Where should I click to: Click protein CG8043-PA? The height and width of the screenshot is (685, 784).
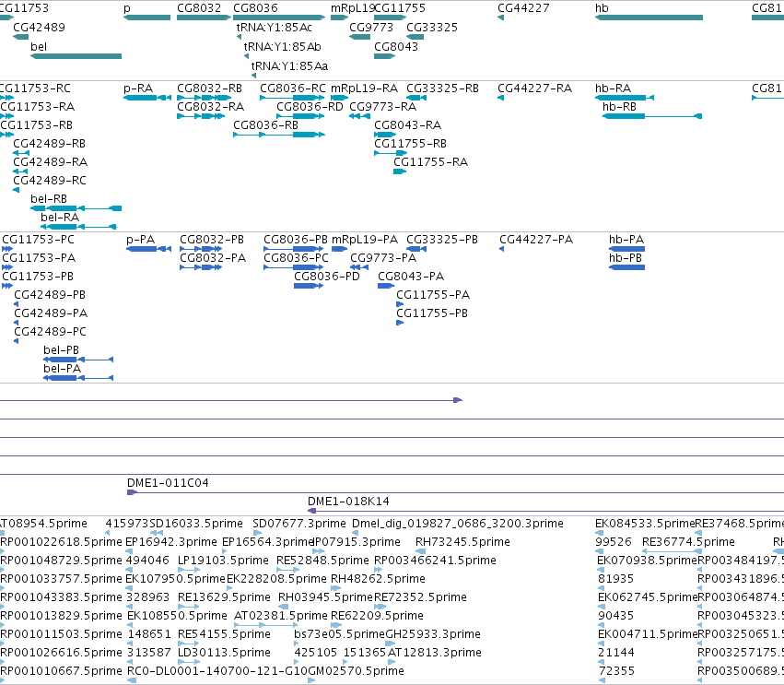[411, 277]
